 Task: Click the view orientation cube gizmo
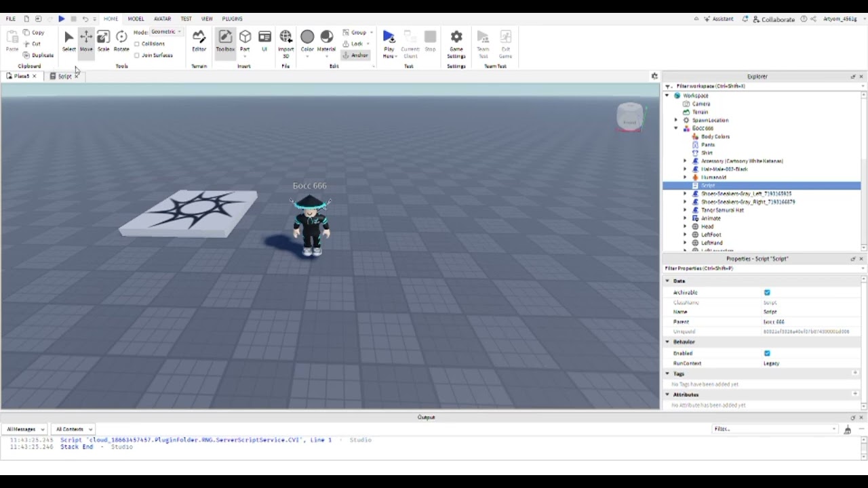click(630, 117)
